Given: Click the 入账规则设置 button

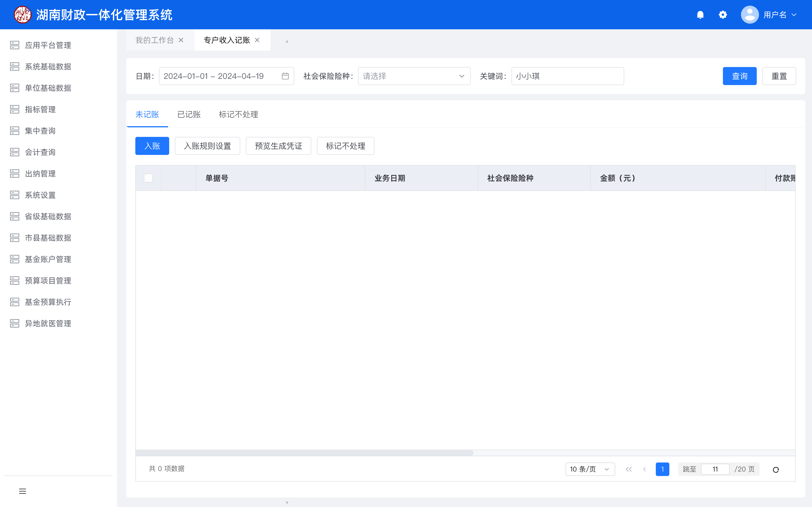Looking at the screenshot, I should pyautogui.click(x=207, y=146).
